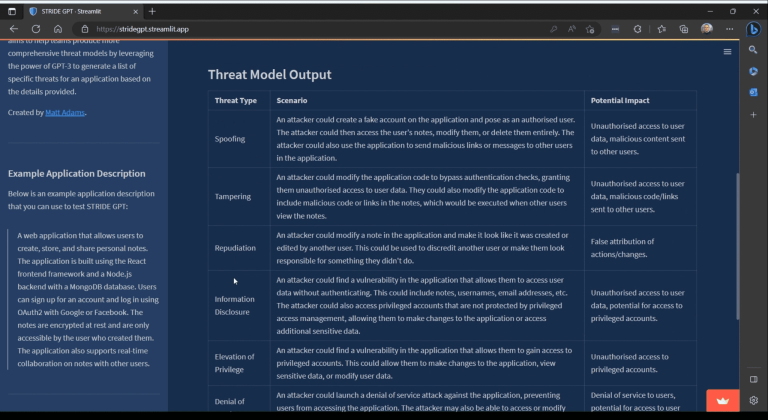
Task: Open the user profile avatar
Action: point(706,28)
